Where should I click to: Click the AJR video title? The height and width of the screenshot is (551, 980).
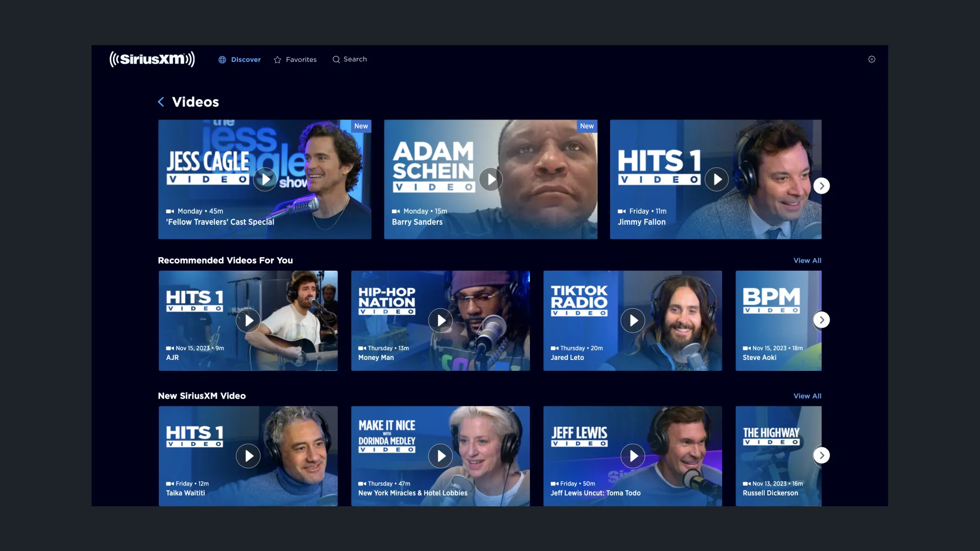[172, 358]
